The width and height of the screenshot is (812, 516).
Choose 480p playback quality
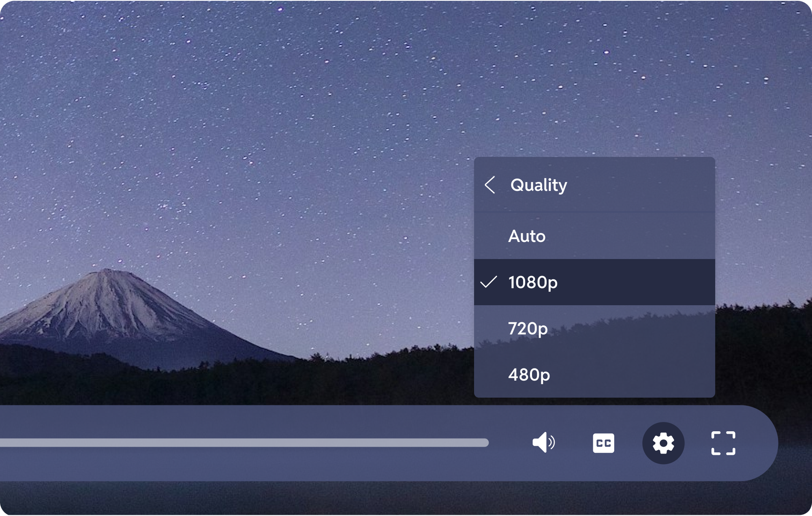pyautogui.click(x=529, y=375)
